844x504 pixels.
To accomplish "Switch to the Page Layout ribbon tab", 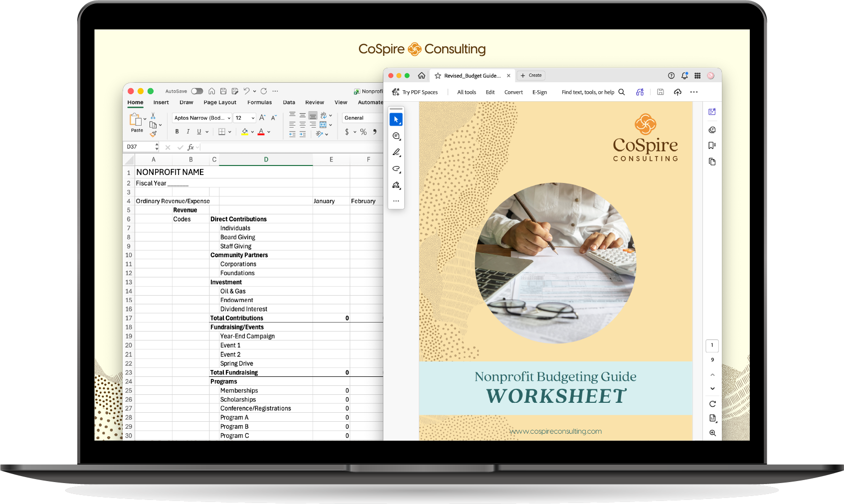I will pyautogui.click(x=220, y=102).
